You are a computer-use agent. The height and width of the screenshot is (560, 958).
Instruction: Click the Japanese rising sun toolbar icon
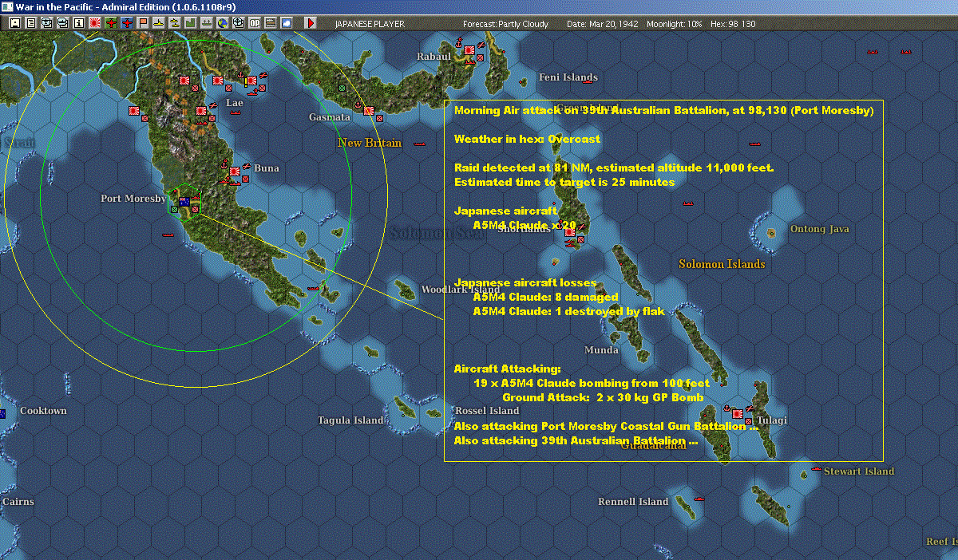tap(94, 23)
